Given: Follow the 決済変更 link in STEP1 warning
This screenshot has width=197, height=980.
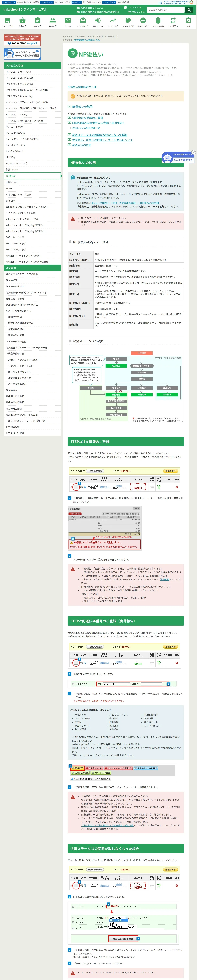Looking at the screenshot, I should 165,579.
